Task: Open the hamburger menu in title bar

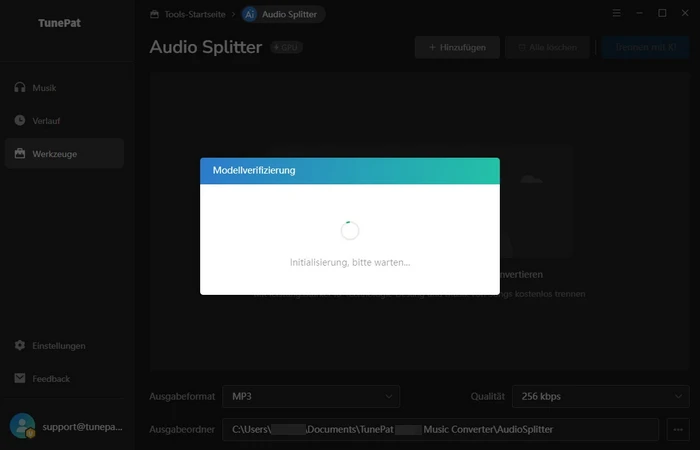Action: pyautogui.click(x=617, y=13)
